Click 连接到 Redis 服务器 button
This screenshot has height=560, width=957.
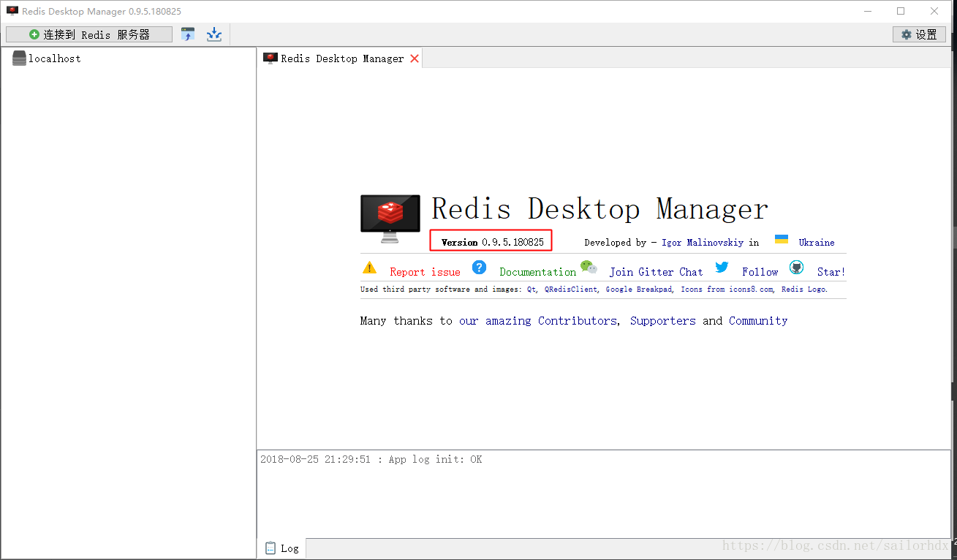pyautogui.click(x=89, y=34)
